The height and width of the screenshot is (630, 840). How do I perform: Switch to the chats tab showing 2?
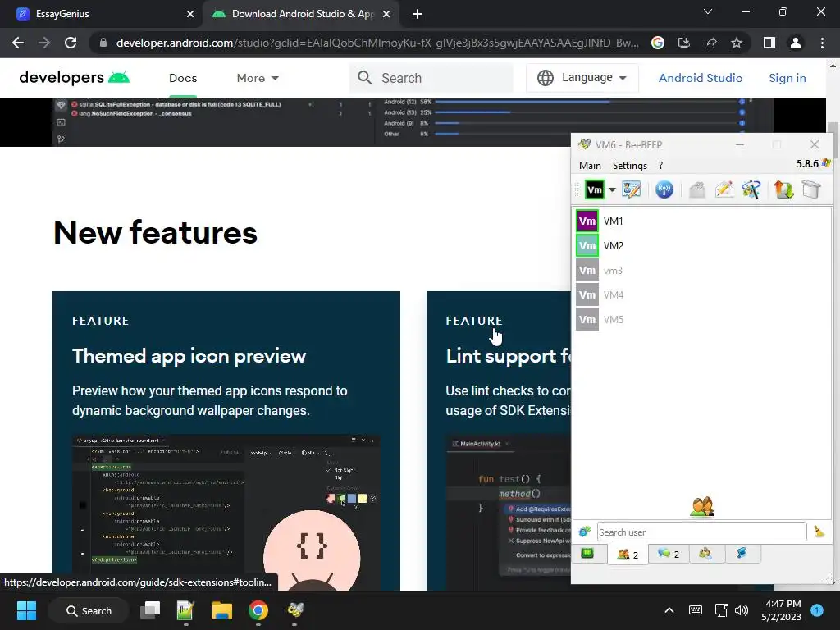pyautogui.click(x=668, y=554)
